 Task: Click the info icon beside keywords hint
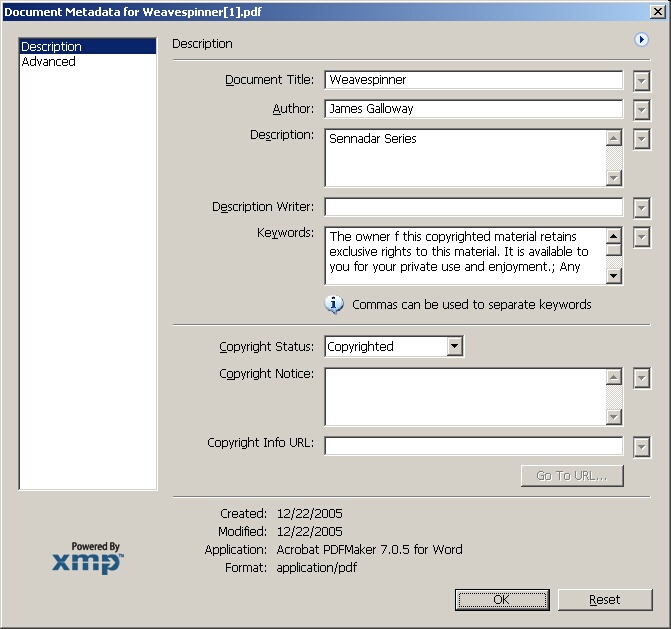[335, 304]
